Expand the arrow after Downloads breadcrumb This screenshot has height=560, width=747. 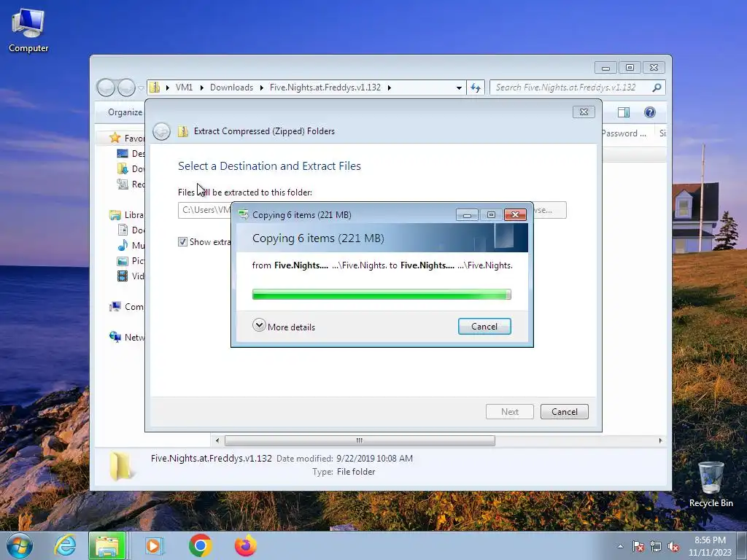(262, 87)
